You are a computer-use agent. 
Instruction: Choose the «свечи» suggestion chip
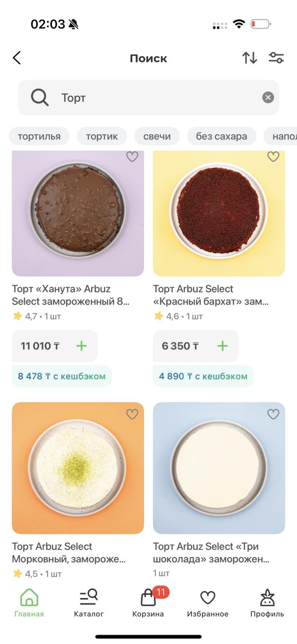point(157,136)
